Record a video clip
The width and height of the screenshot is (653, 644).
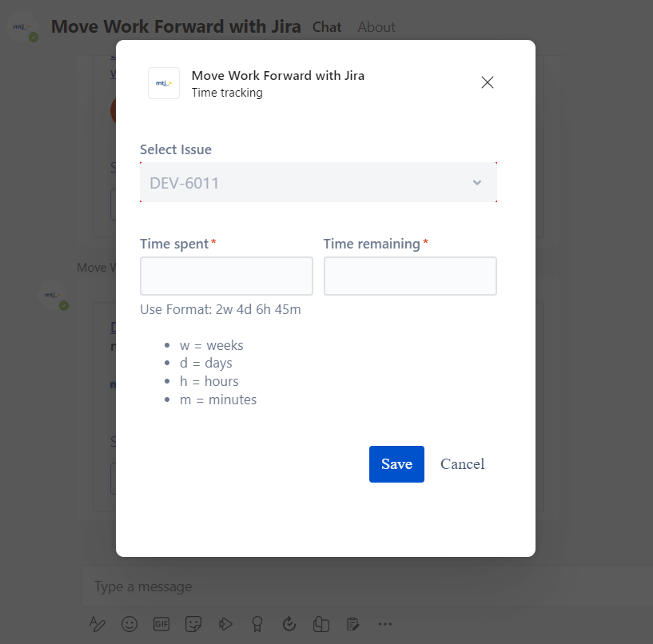pos(225,624)
